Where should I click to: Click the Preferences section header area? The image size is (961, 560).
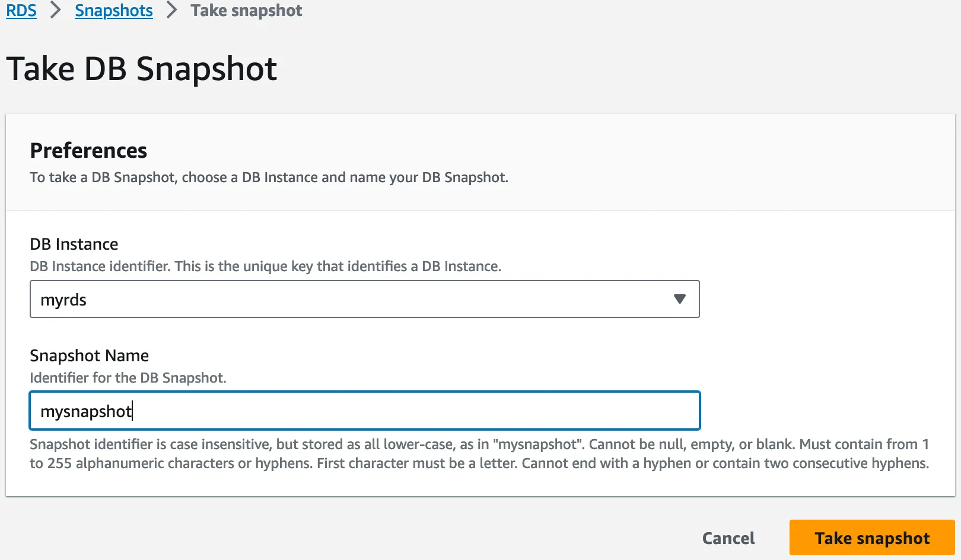point(88,150)
